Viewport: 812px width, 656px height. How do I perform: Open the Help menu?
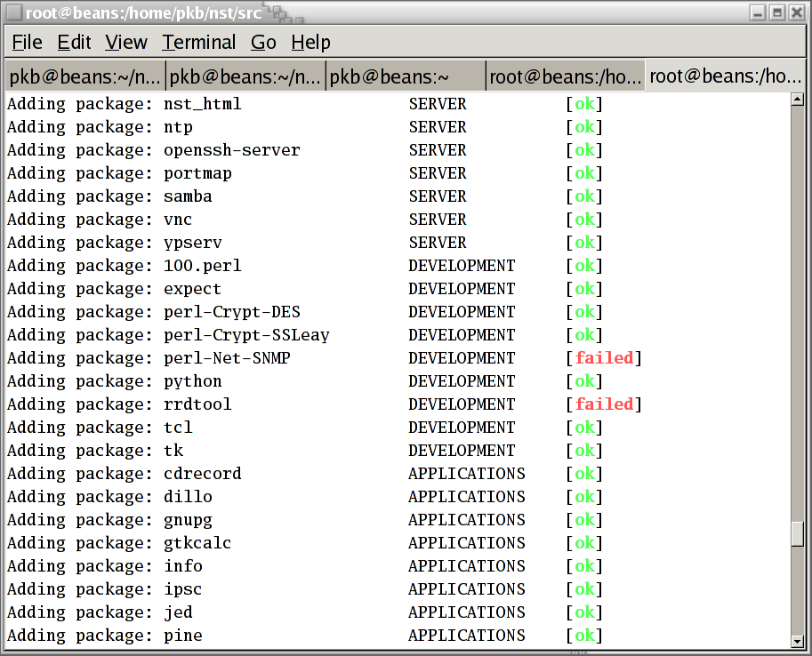pyautogui.click(x=310, y=43)
